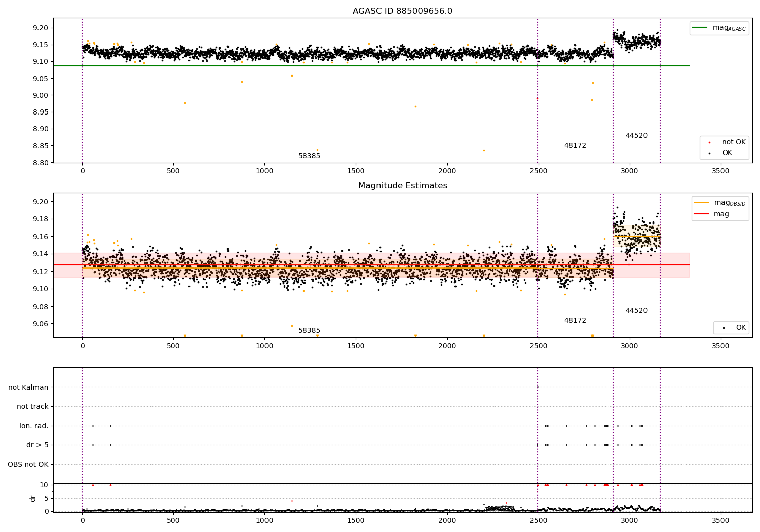Click the '9.12' y-tick in the middle plot
The width and height of the screenshot is (760, 532).
(41, 272)
